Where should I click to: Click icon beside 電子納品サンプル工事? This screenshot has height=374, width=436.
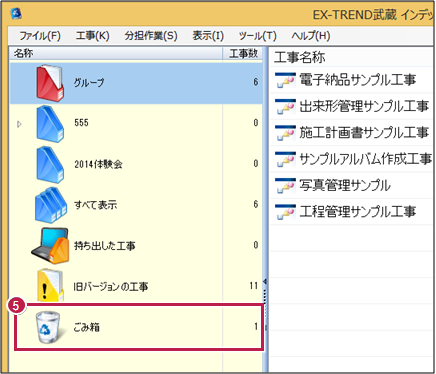[285, 80]
